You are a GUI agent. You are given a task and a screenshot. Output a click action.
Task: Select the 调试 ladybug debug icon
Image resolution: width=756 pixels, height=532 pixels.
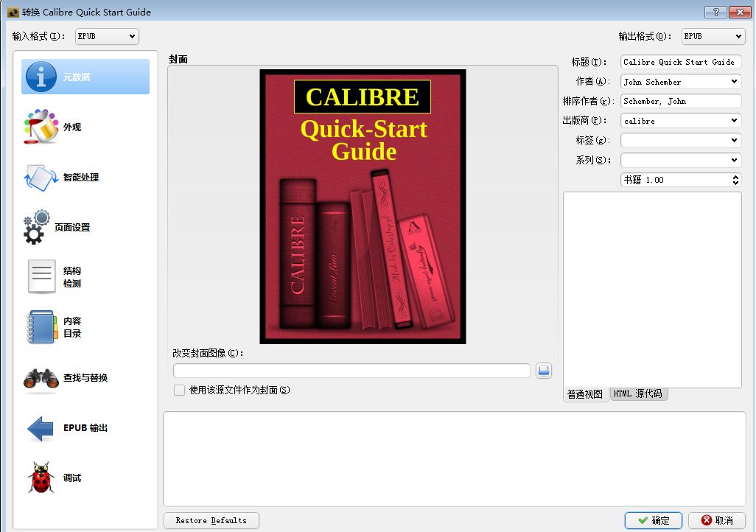[x=41, y=478]
